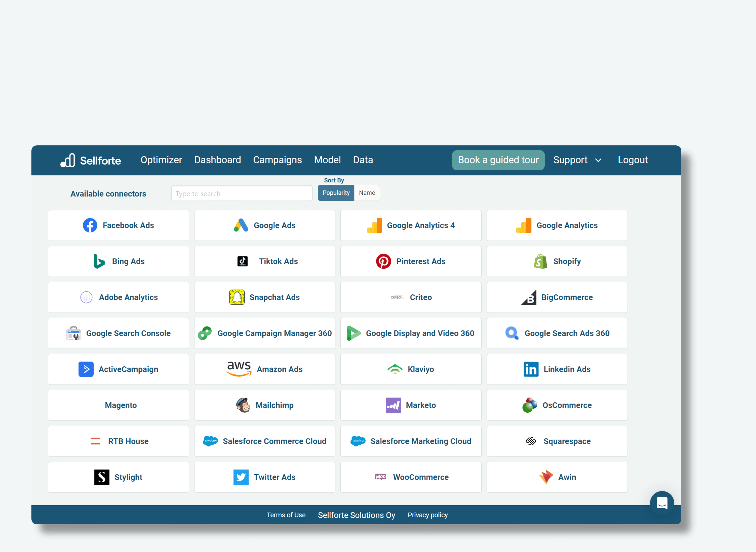This screenshot has width=756, height=552.
Task: Click the LinkedIn logo icon
Action: pos(531,369)
